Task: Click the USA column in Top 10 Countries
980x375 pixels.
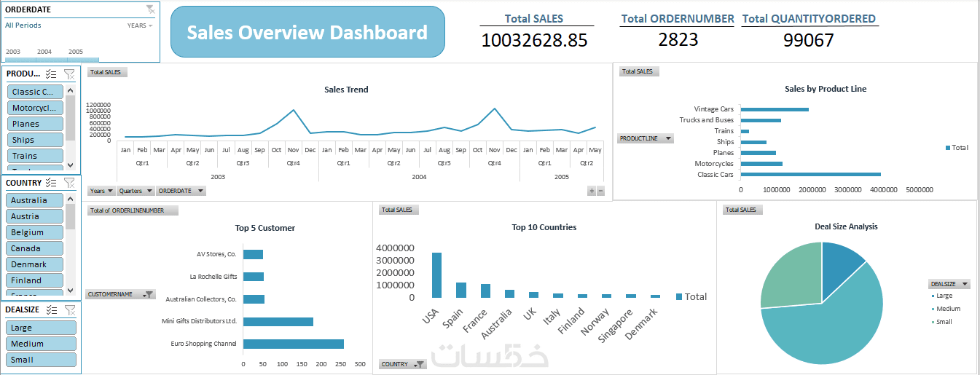Action: tap(436, 275)
